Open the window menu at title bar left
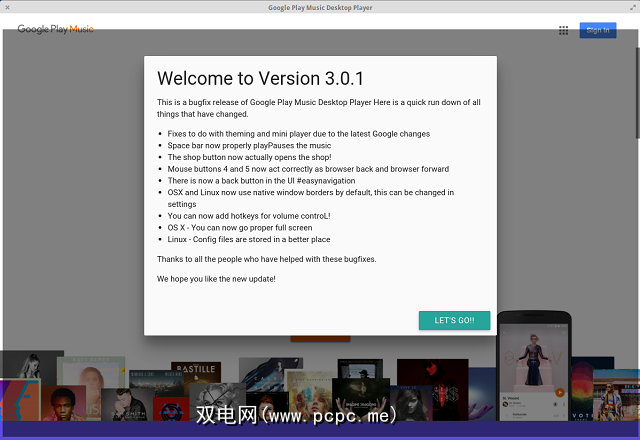 [x=10, y=7]
